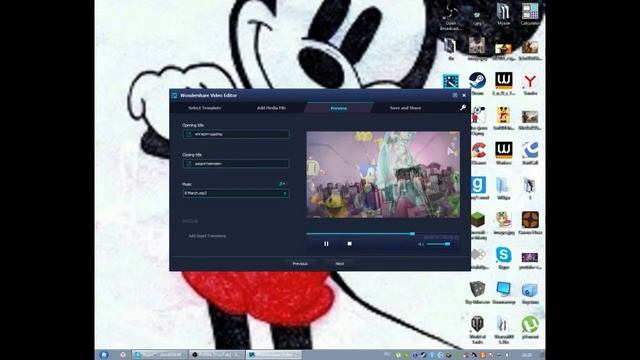Click the add music icon beside Music

(282, 184)
